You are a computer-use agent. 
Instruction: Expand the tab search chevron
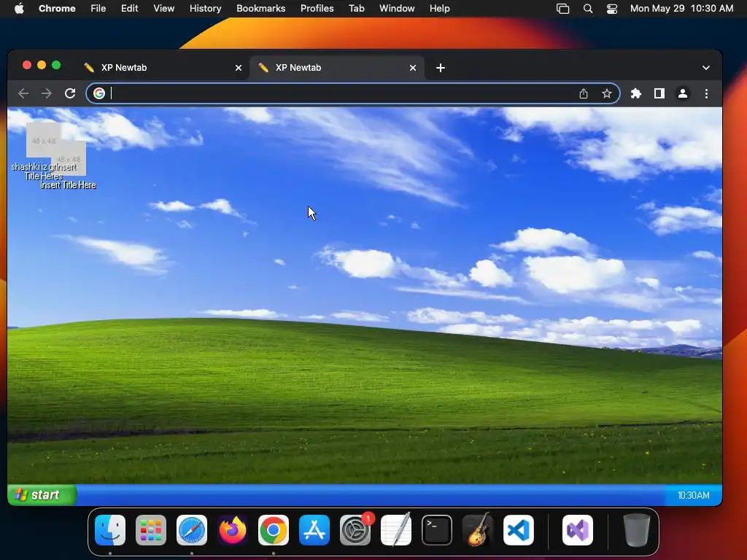[x=706, y=68]
